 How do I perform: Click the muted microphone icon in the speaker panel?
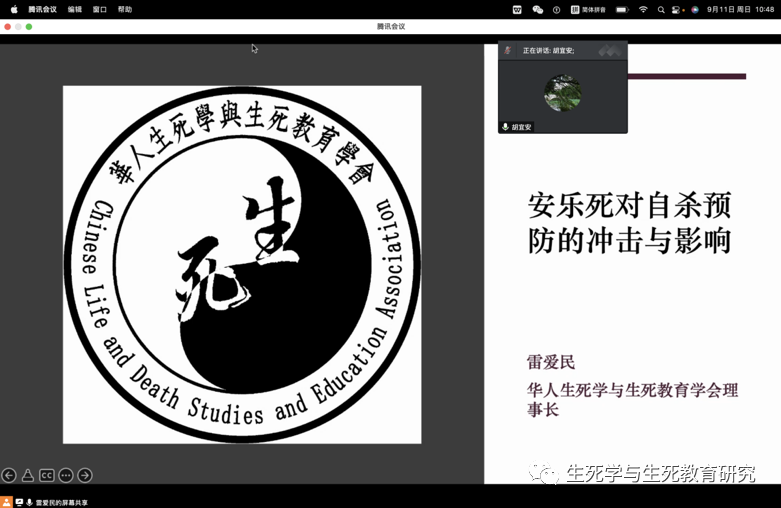(508, 50)
